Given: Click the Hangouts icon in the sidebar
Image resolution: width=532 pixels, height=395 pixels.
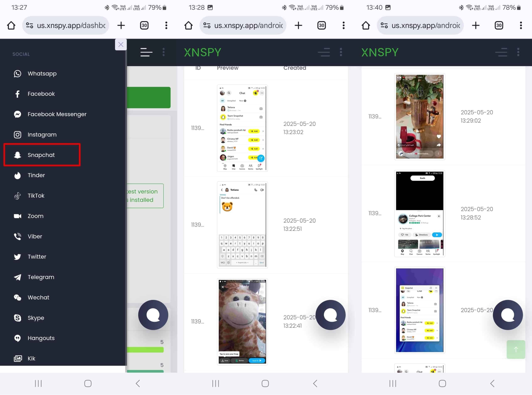Looking at the screenshot, I should pos(17,338).
